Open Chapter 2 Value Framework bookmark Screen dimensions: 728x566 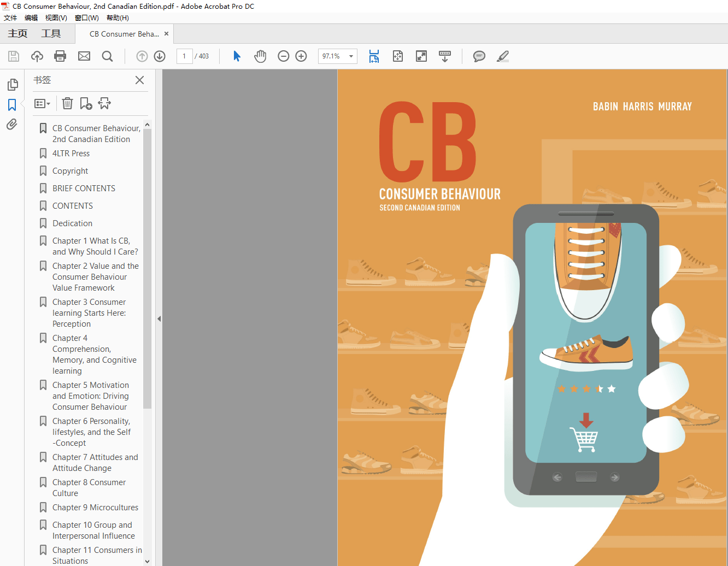pos(96,277)
